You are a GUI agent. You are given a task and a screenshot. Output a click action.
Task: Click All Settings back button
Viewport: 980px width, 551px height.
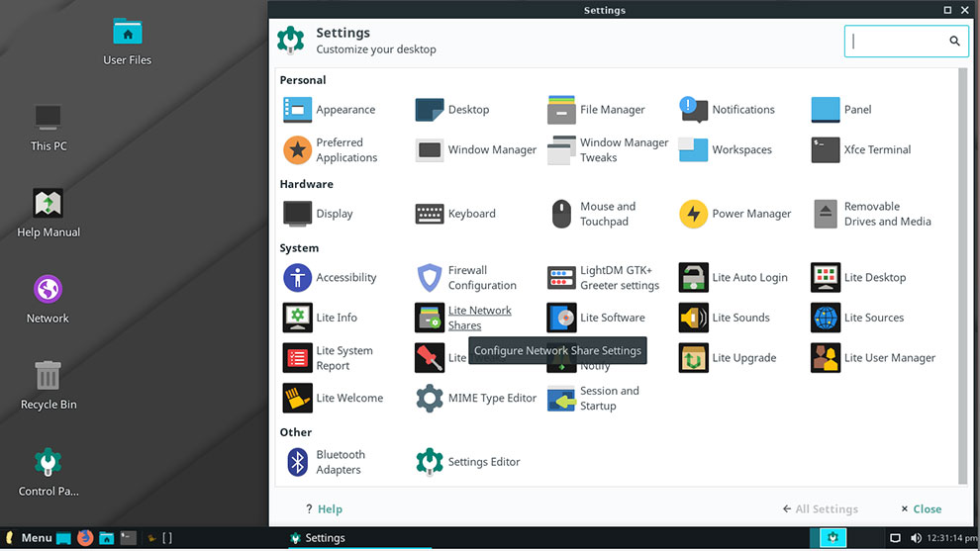(820, 509)
